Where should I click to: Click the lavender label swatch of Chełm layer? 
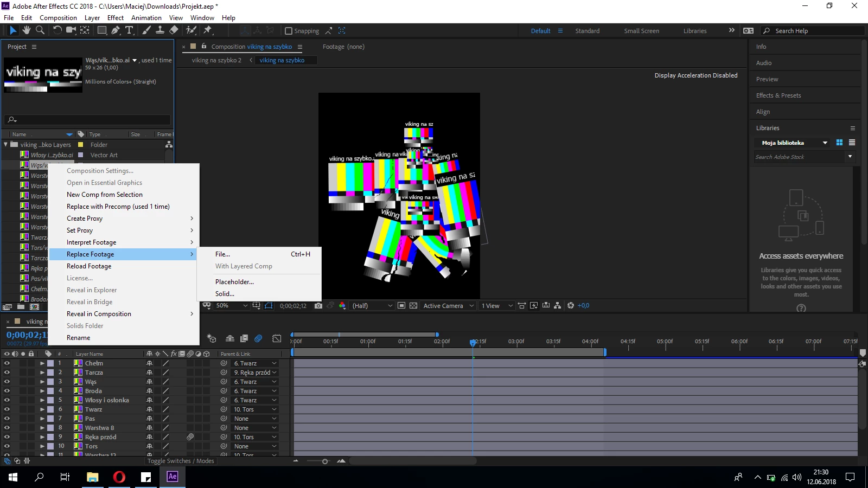coord(50,363)
